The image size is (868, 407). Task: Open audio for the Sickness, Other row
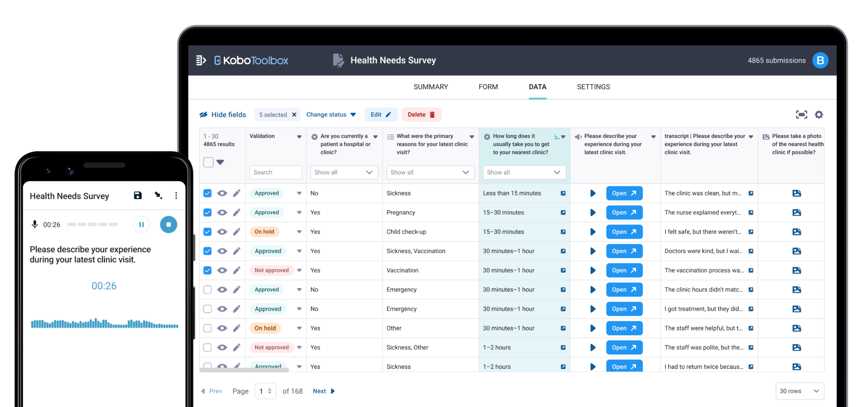pos(624,347)
